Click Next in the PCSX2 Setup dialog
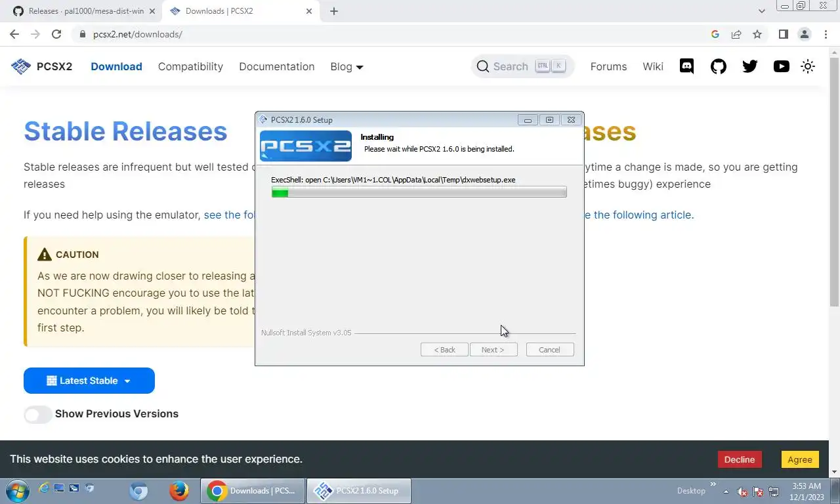The image size is (840, 504). click(493, 350)
